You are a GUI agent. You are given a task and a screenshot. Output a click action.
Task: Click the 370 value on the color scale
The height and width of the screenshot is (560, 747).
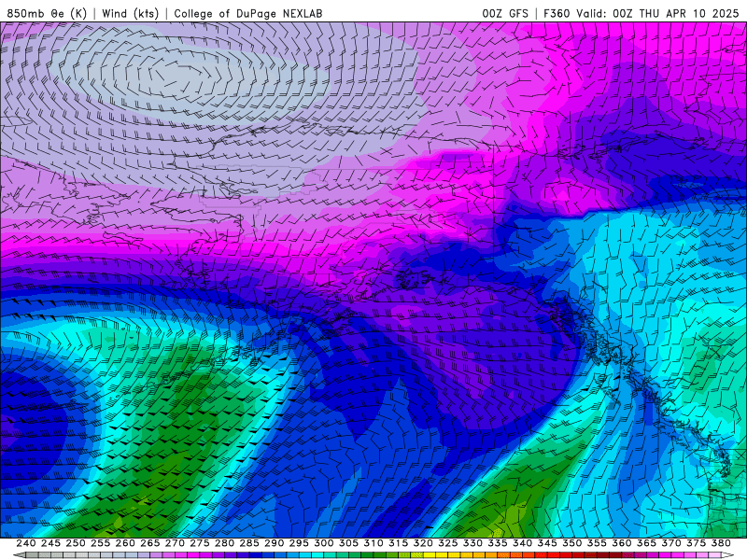670,543
